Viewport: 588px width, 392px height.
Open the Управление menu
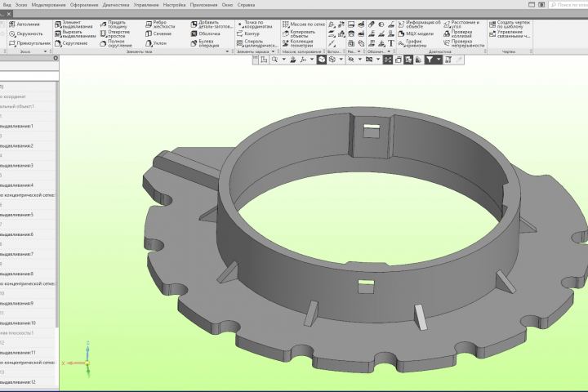(x=146, y=5)
